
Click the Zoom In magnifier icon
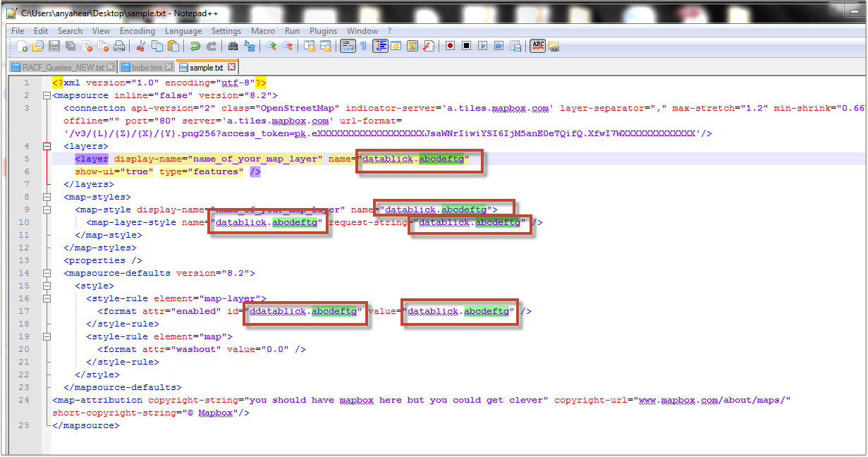[x=271, y=47]
